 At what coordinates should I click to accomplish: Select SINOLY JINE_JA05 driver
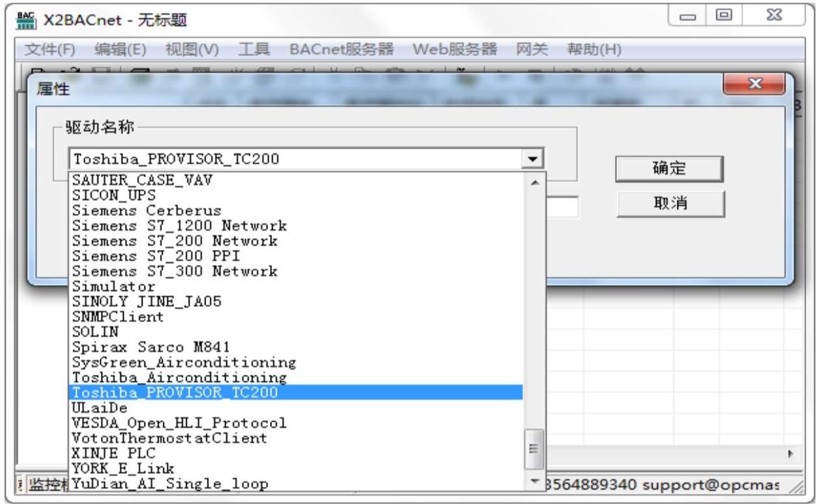tap(295, 301)
